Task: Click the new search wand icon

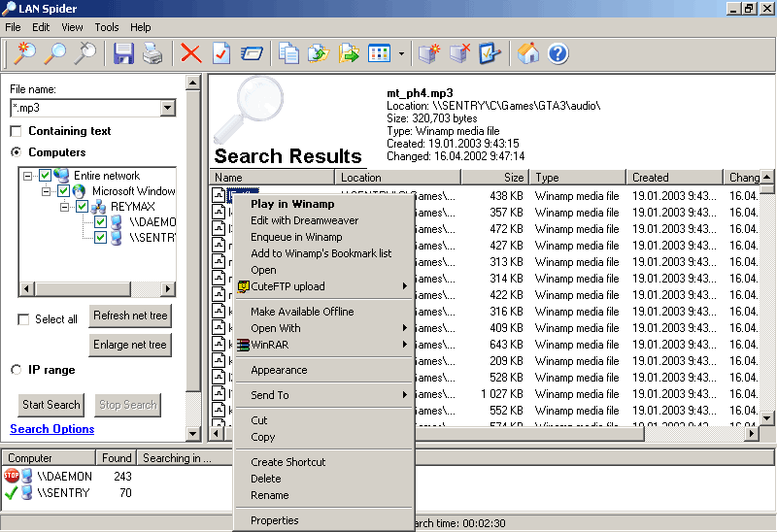Action: 25,53
